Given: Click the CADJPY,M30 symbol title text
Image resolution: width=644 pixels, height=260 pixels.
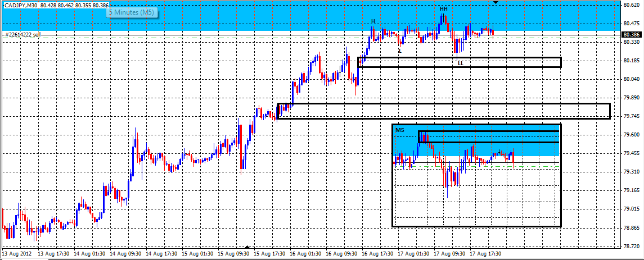Looking at the screenshot, I should tap(20, 5).
